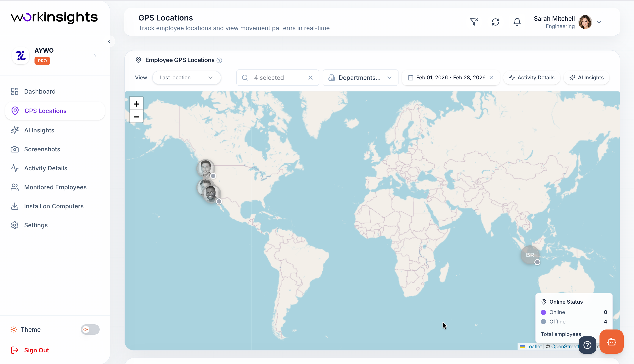
Task: Open the orange chatbot assistant button
Action: tap(611, 342)
